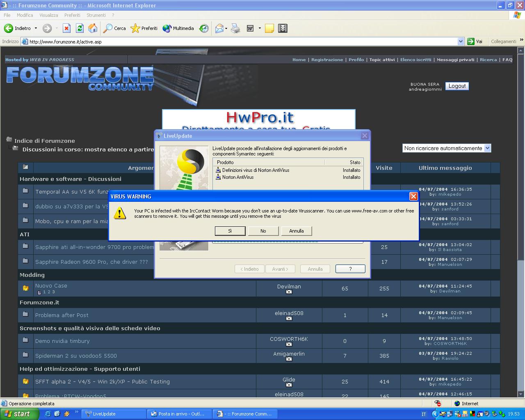Screen dimensions: 525x420
Task: Open the Registrazione forum link
Action: coord(327,60)
